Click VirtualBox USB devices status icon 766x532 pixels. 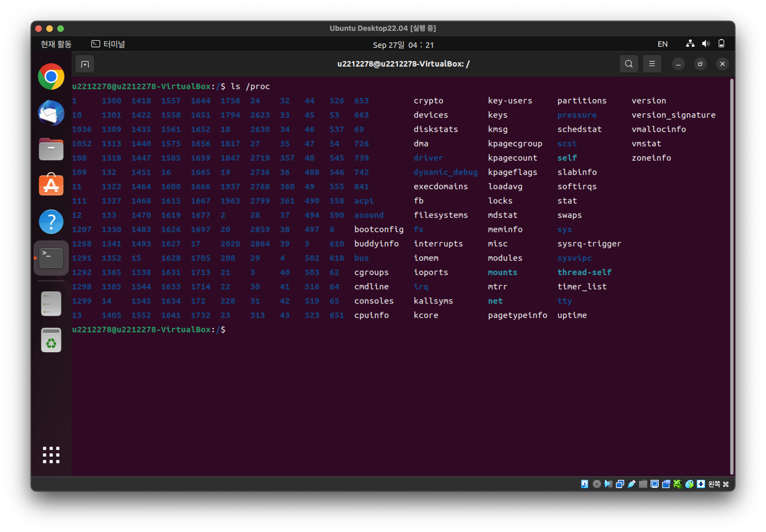click(x=631, y=484)
